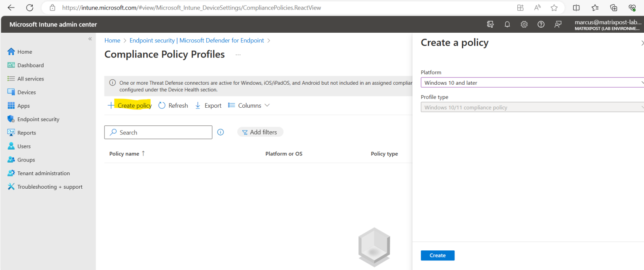Export the compliance policies

click(208, 105)
